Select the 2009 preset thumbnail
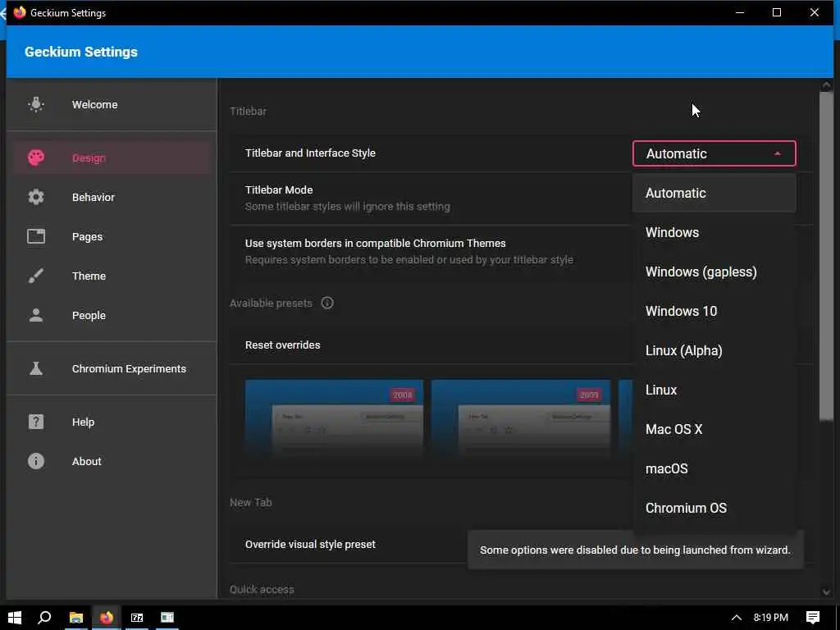Viewport: 840px width, 630px height. [521, 418]
